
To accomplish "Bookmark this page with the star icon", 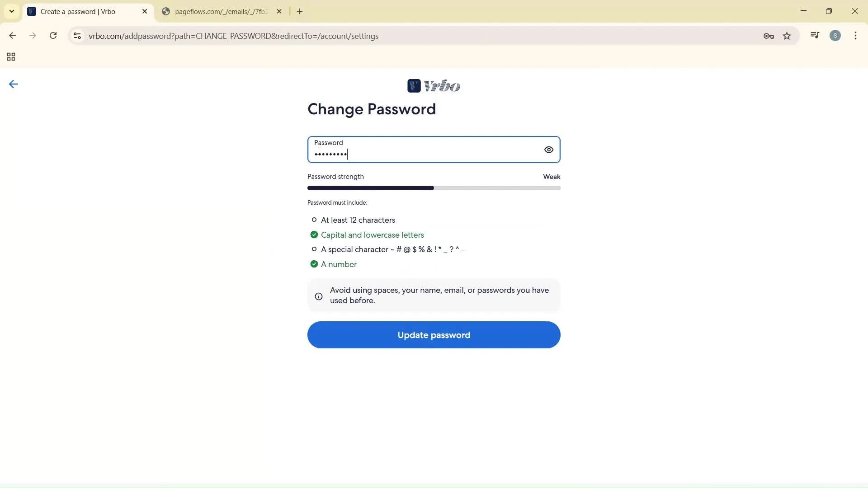I will pos(787,36).
